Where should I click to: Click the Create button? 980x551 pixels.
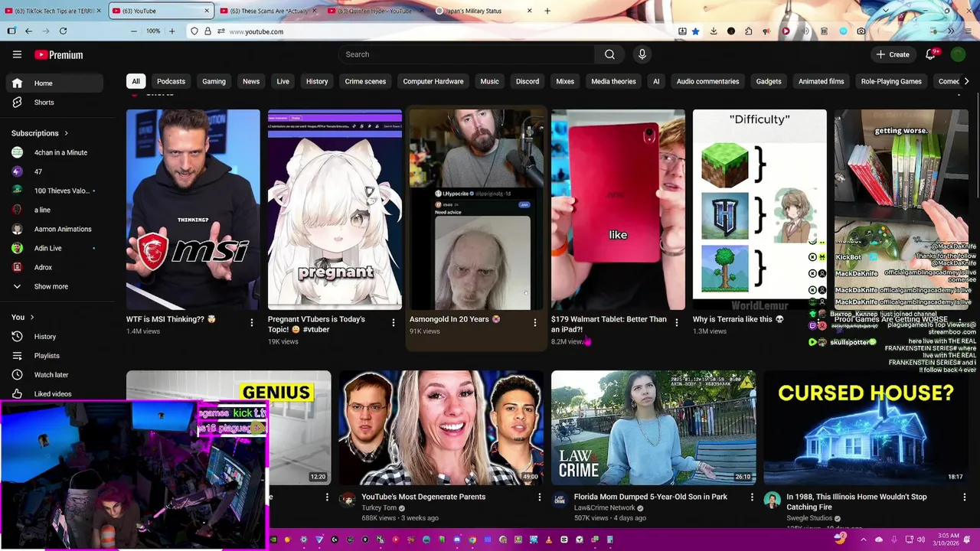[893, 54]
